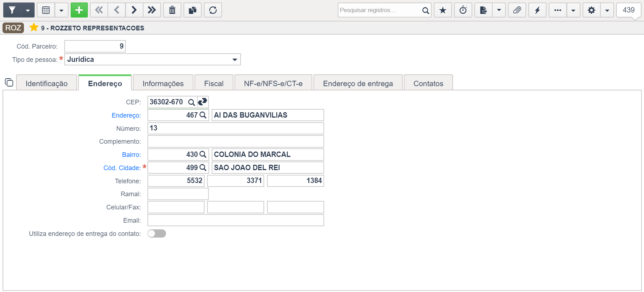Open the Contatos tab
Screen dimensions: 644x292
coord(428,83)
